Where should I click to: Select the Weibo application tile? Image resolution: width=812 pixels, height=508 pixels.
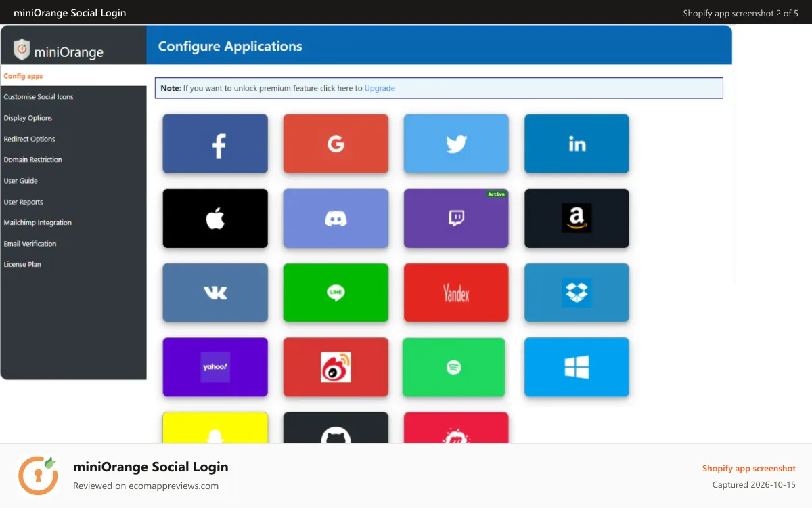pyautogui.click(x=336, y=367)
